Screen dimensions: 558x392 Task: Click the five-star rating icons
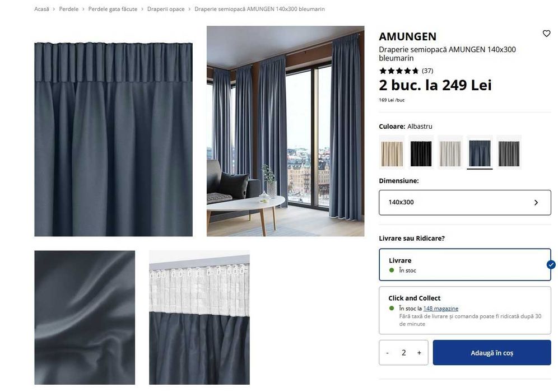pyautogui.click(x=399, y=71)
